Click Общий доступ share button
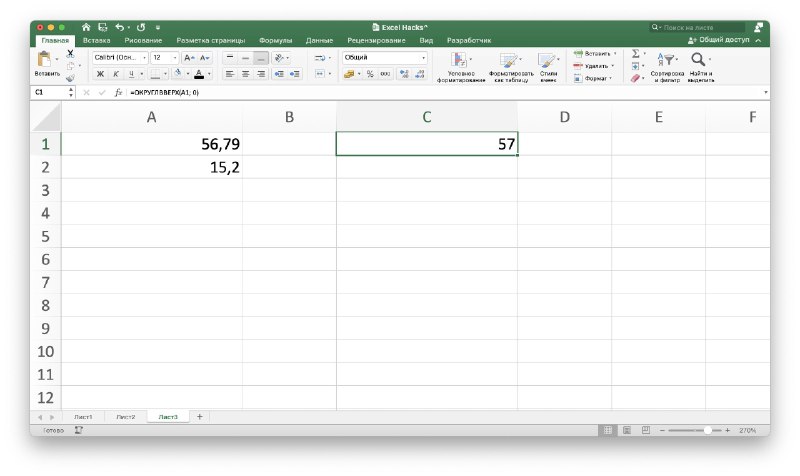 719,40
